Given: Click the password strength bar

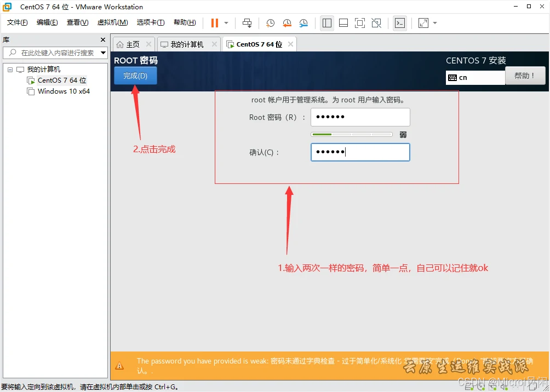Looking at the screenshot, I should tap(352, 134).
